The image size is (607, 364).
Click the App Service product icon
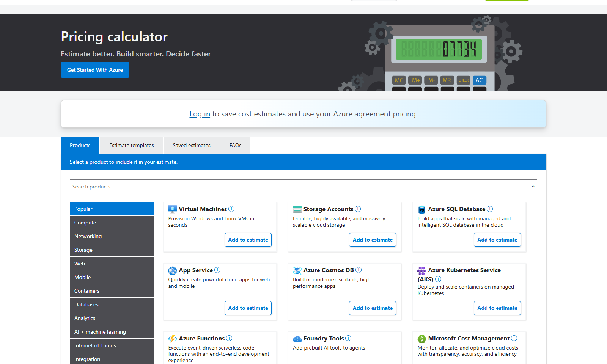[173, 270]
